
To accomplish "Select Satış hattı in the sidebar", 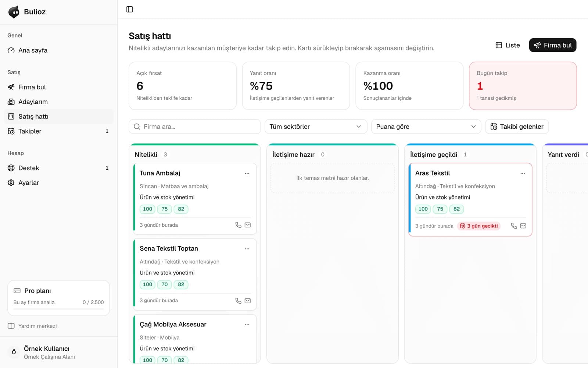I will 59,117.
